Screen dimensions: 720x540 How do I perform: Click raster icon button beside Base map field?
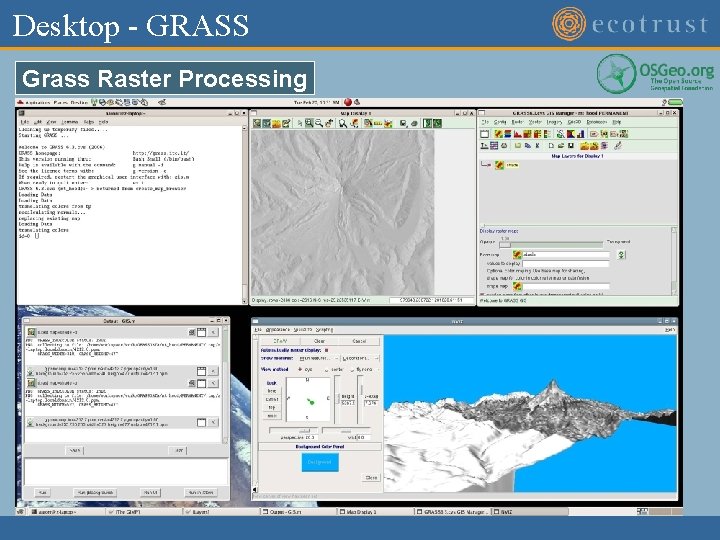tap(517, 254)
